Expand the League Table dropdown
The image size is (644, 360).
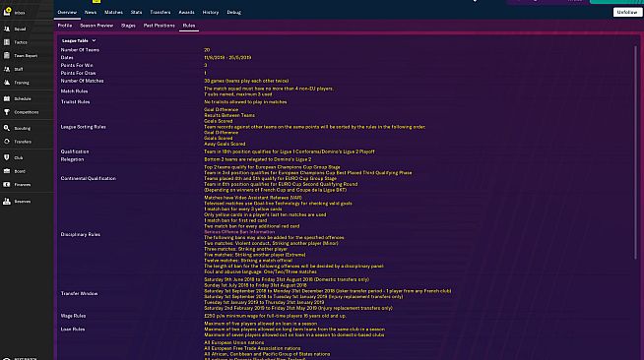click(x=79, y=40)
